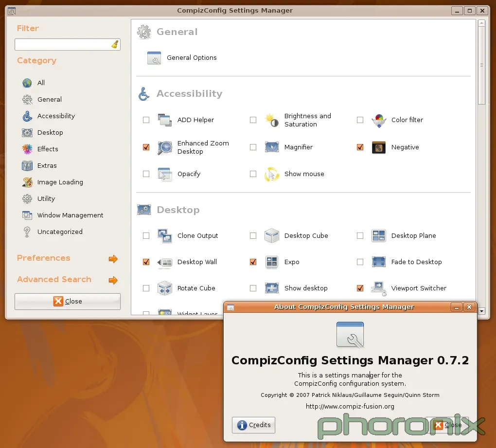
Task: Enable the Color filter checkbox
Action: pos(360,120)
